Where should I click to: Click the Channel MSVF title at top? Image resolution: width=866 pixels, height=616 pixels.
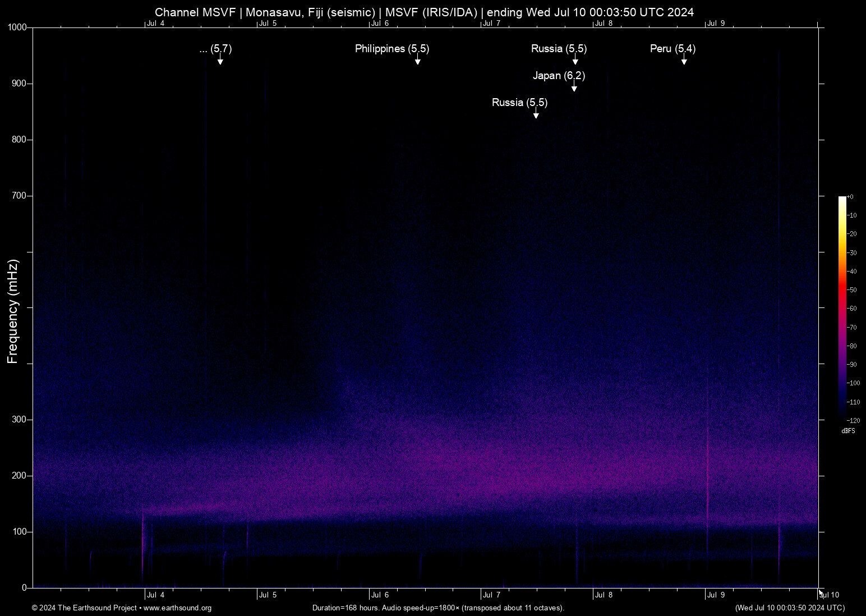click(x=424, y=12)
